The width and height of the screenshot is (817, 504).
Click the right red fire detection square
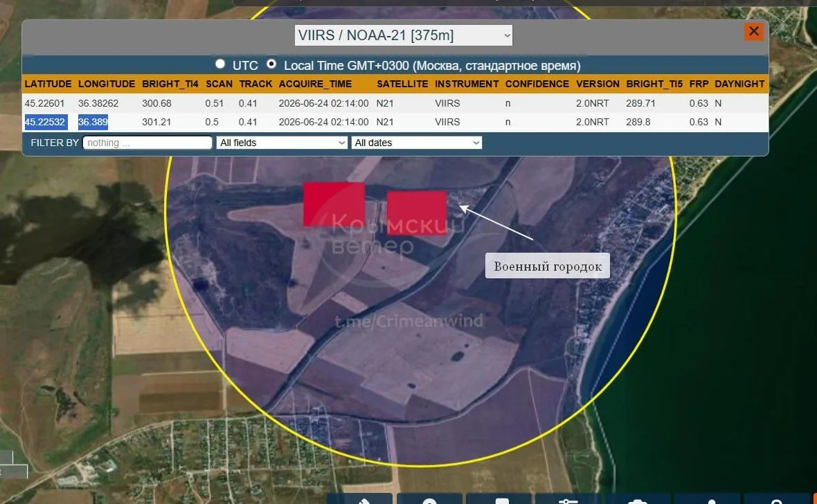(x=417, y=213)
